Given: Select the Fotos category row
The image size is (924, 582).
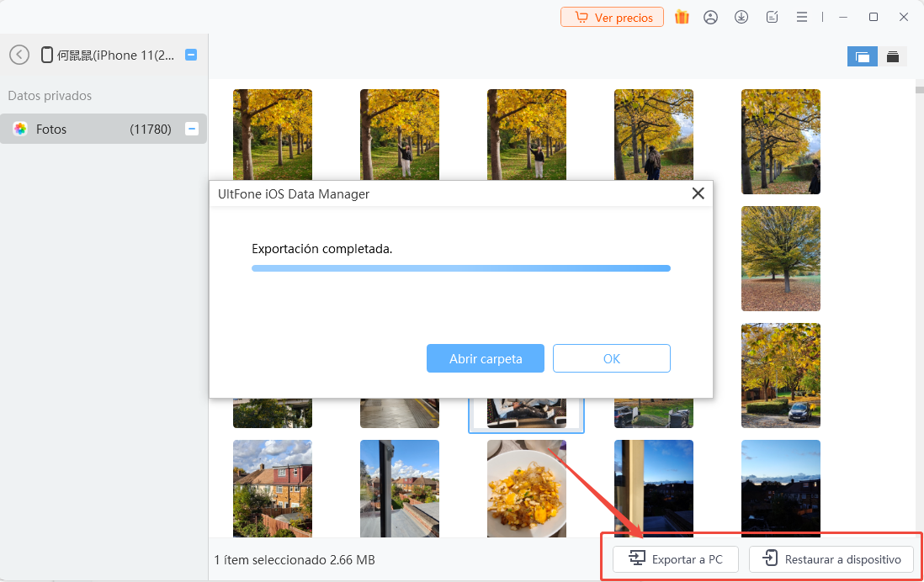Looking at the screenshot, I should (x=104, y=129).
